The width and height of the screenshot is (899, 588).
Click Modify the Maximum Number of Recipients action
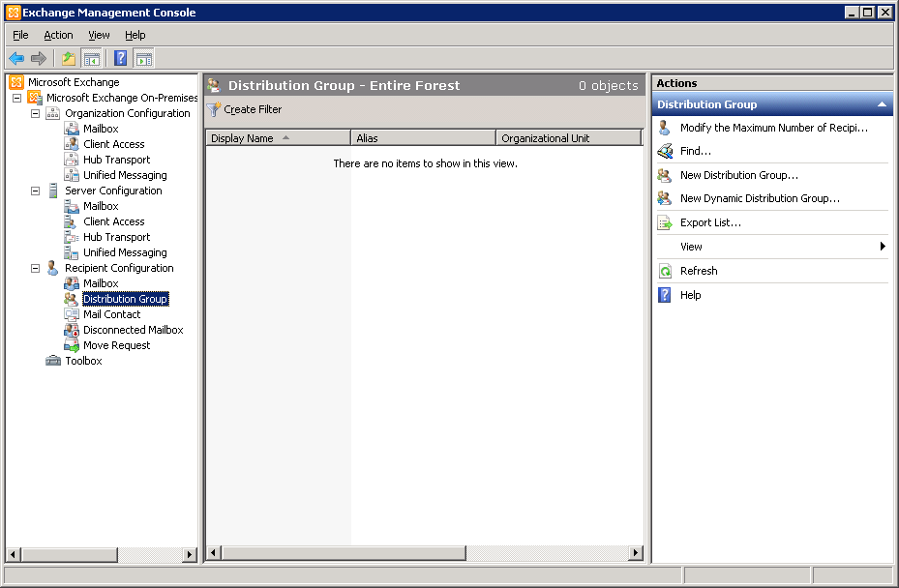774,128
